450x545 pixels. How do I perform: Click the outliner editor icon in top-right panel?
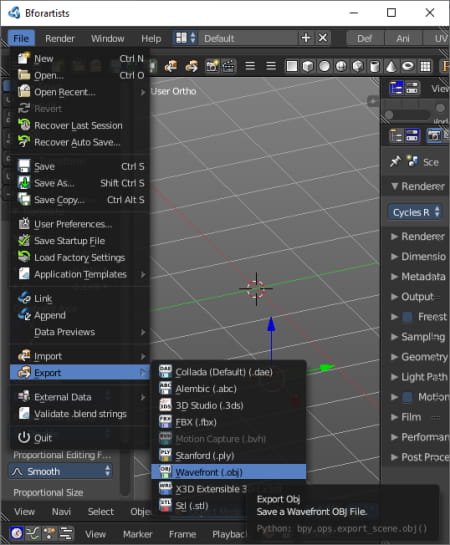pyautogui.click(x=396, y=88)
